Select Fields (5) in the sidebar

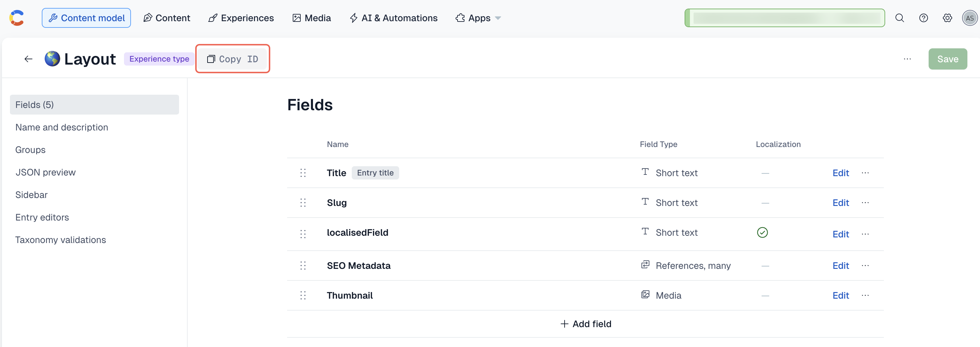click(34, 105)
